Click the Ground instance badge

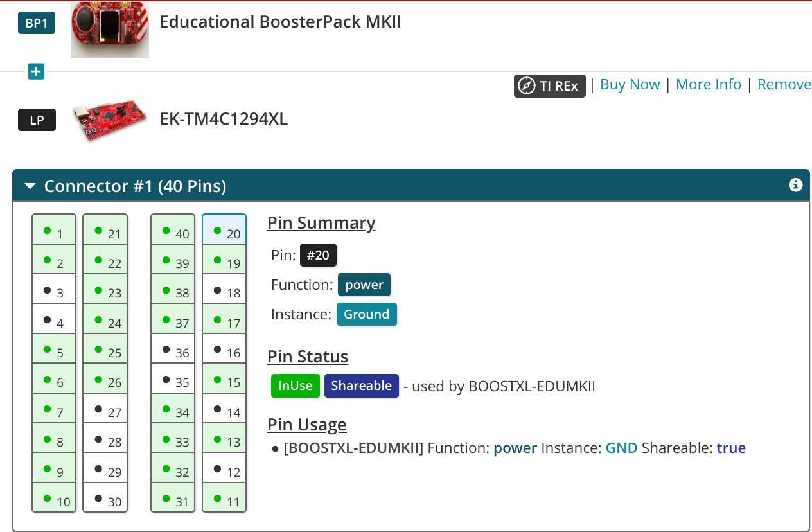(x=367, y=314)
